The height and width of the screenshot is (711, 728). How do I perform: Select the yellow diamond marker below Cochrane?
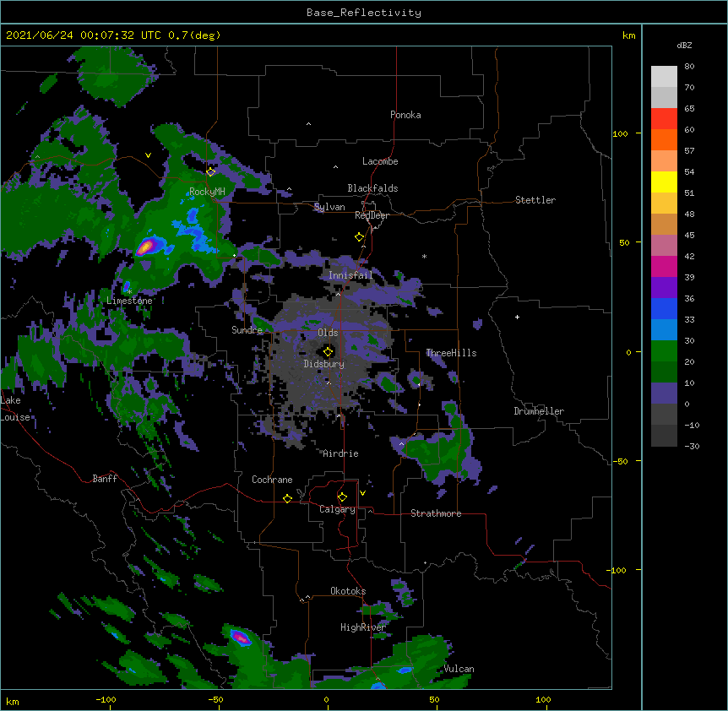click(x=287, y=499)
